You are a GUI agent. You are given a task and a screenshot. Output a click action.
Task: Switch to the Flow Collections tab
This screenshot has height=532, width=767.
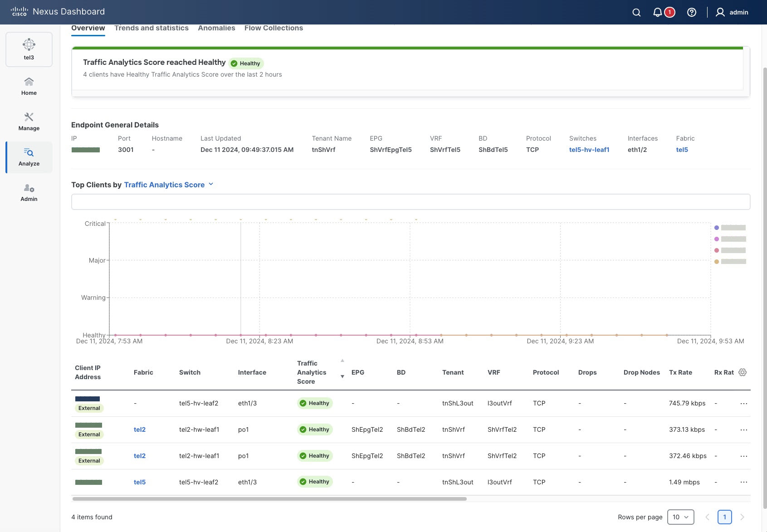pyautogui.click(x=274, y=28)
